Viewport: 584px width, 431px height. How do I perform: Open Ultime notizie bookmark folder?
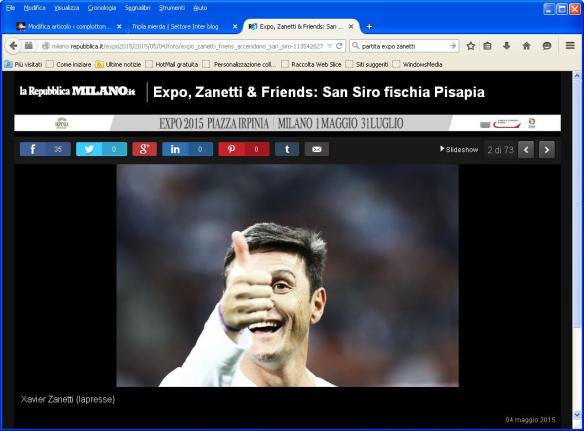click(x=118, y=64)
